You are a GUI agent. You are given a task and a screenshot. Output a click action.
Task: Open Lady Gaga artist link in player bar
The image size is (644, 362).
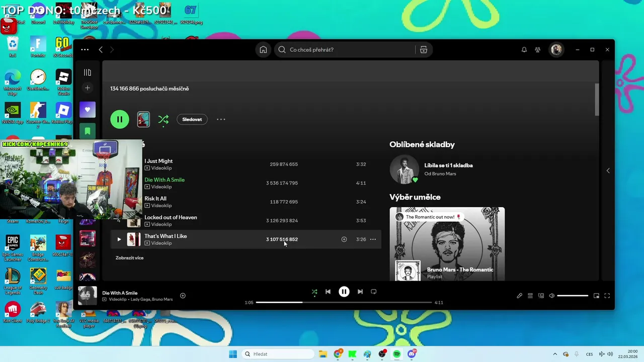pos(140,299)
